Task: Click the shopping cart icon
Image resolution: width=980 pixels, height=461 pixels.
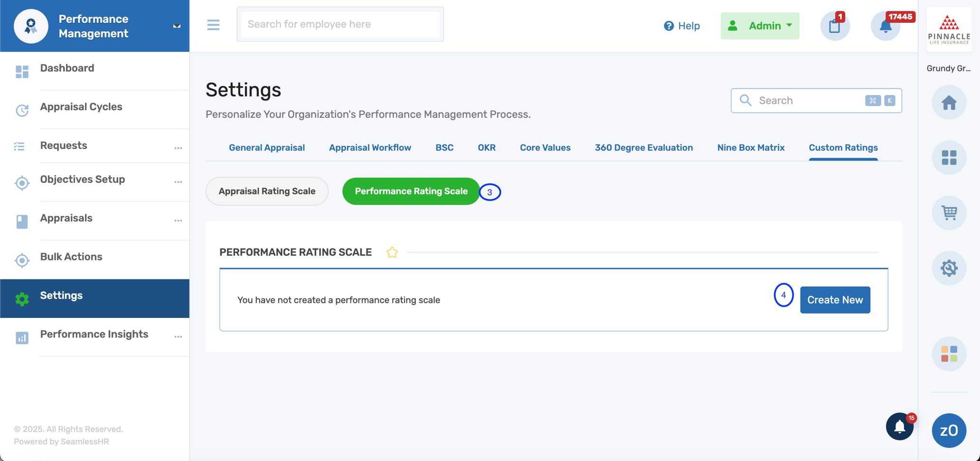Action: click(949, 213)
